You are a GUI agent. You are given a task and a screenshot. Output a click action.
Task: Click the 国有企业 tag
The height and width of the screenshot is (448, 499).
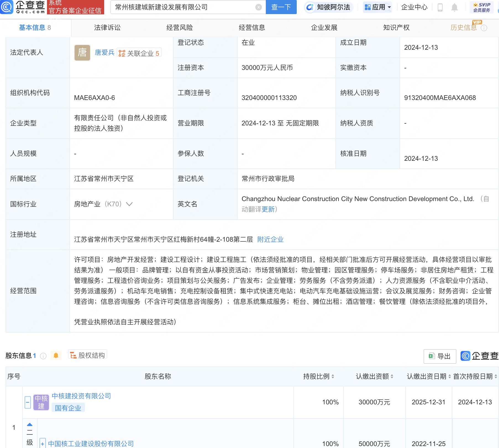[x=68, y=408]
